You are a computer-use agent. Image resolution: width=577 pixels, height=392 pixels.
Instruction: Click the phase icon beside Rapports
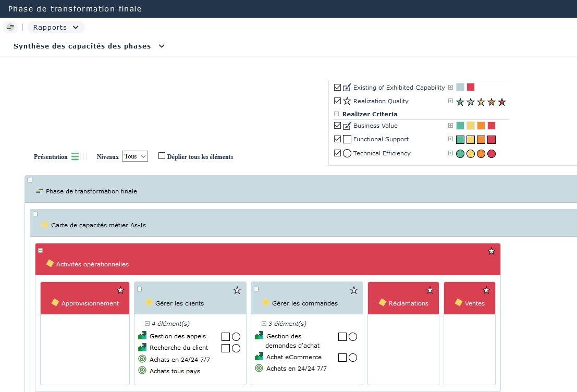(x=10, y=27)
